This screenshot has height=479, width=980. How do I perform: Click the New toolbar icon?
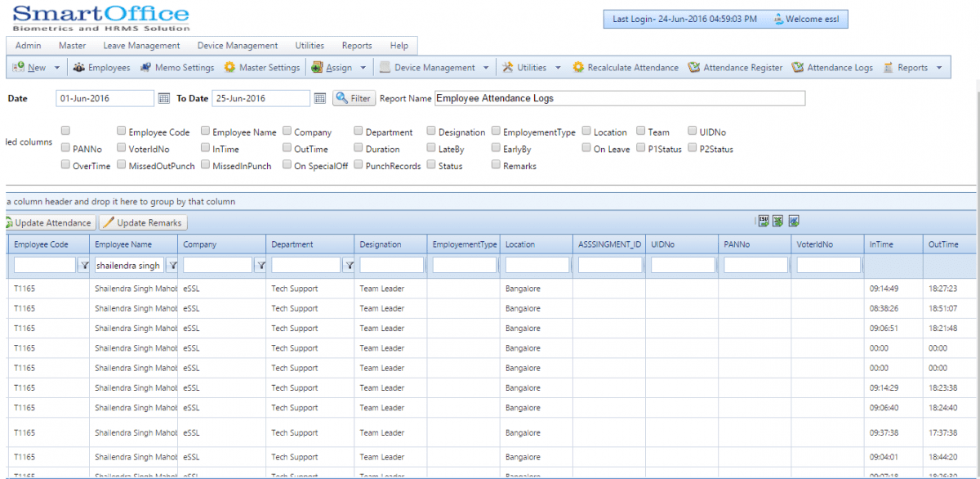tap(18, 67)
